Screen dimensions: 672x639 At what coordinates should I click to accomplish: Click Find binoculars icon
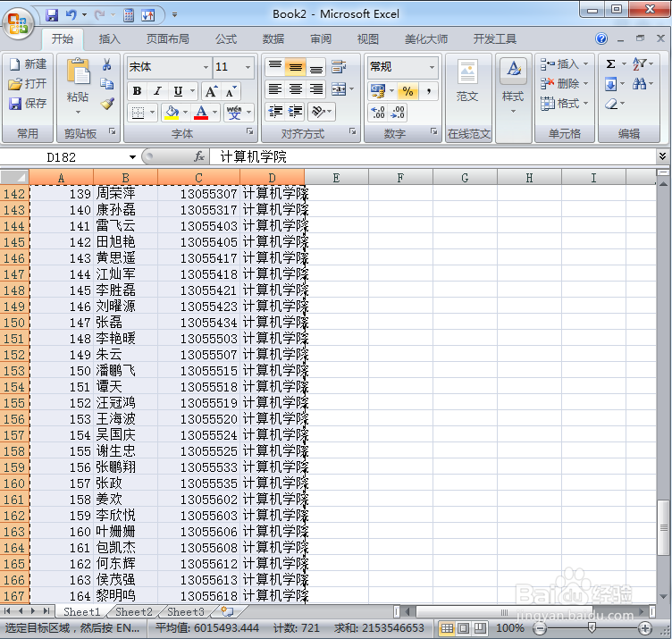(639, 84)
